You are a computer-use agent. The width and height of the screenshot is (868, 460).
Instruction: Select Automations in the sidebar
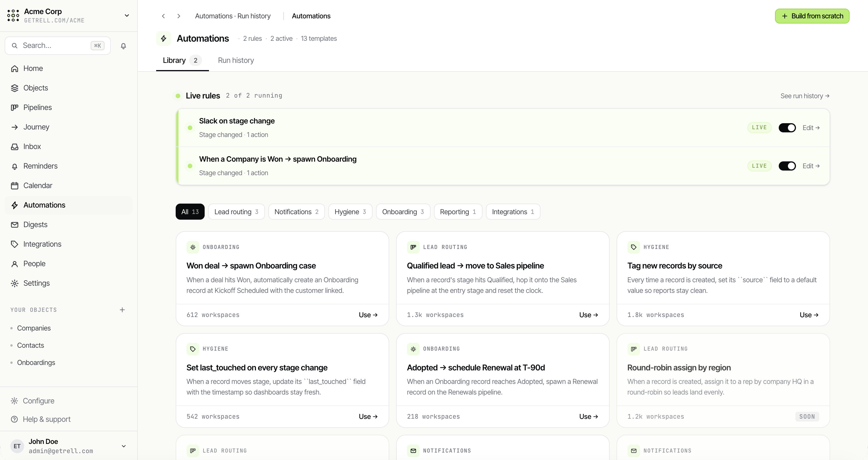coord(69,205)
